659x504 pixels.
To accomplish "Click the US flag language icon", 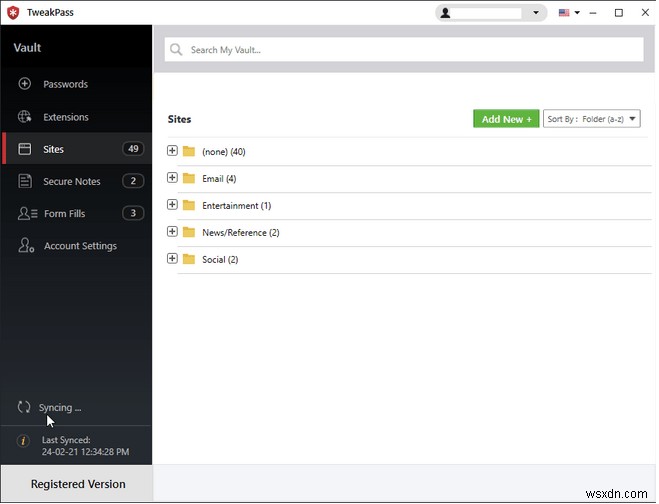I will point(564,13).
